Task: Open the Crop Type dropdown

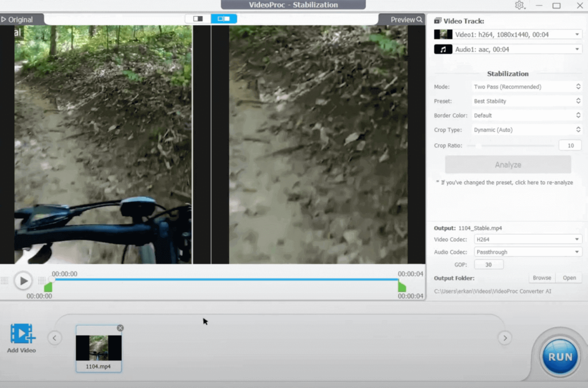Action: 527,130
